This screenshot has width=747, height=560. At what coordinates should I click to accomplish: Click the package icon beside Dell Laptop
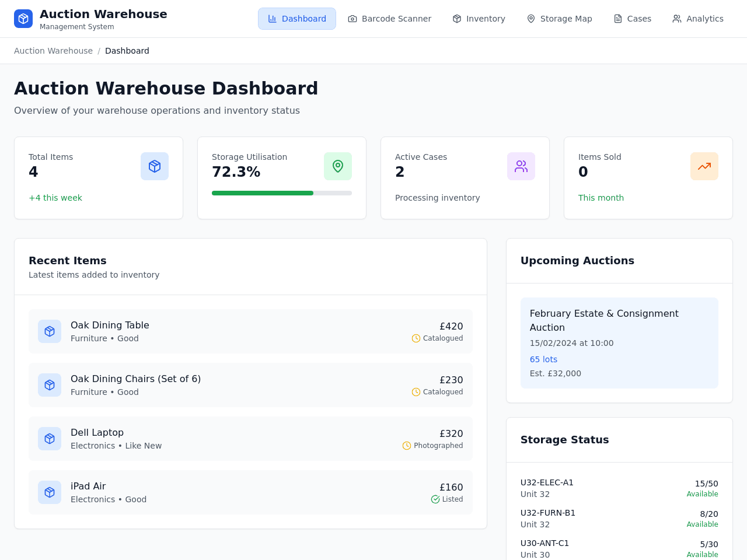[50, 439]
